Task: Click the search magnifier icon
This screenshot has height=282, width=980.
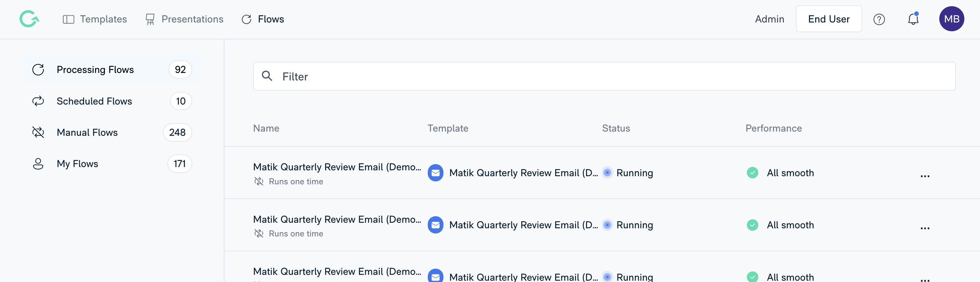Action: pyautogui.click(x=267, y=76)
